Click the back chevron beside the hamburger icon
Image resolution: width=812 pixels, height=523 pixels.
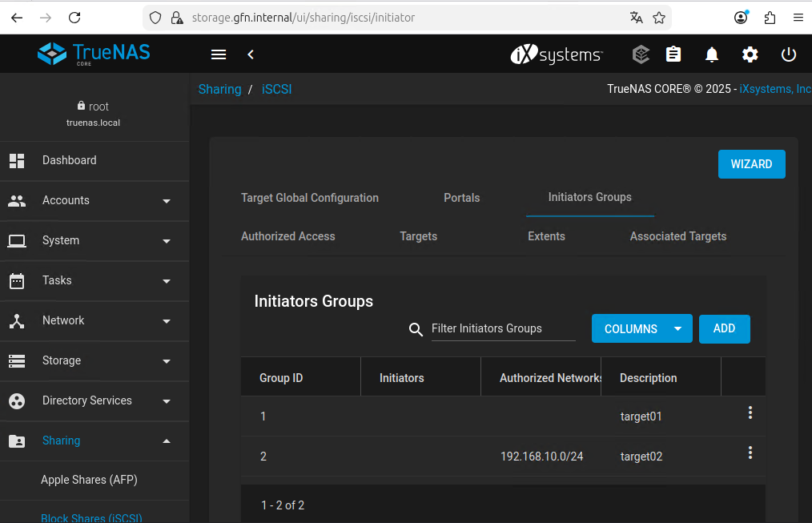251,54
